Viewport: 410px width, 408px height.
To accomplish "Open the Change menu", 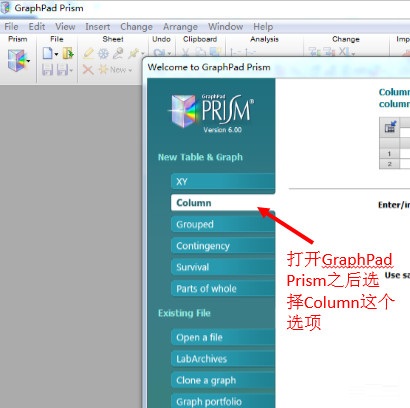I will pyautogui.click(x=136, y=27).
